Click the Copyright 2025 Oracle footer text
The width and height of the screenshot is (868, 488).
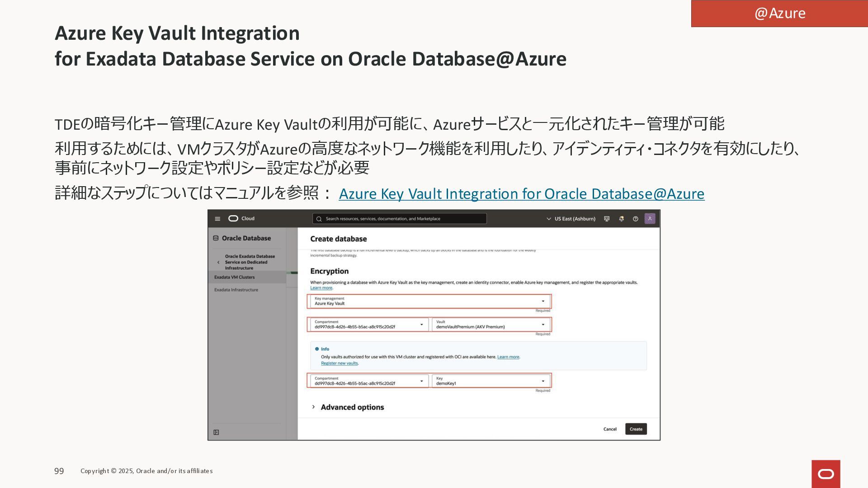[x=146, y=471]
